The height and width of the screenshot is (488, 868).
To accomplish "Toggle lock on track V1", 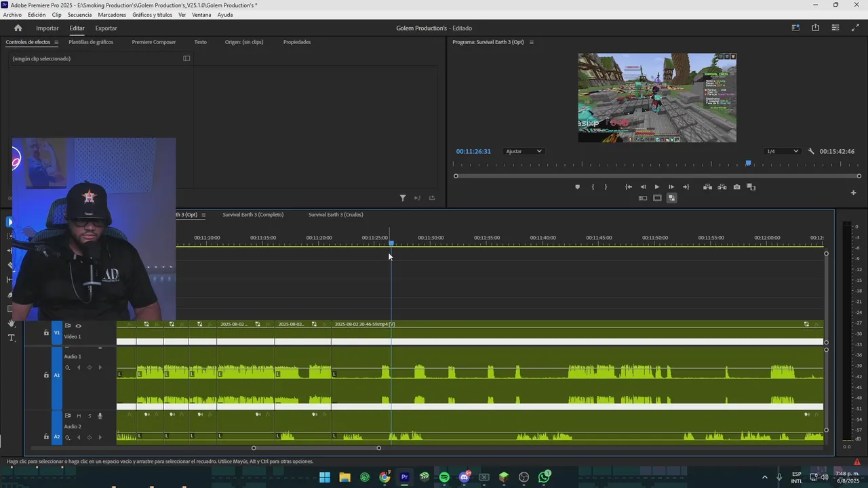I will [46, 333].
